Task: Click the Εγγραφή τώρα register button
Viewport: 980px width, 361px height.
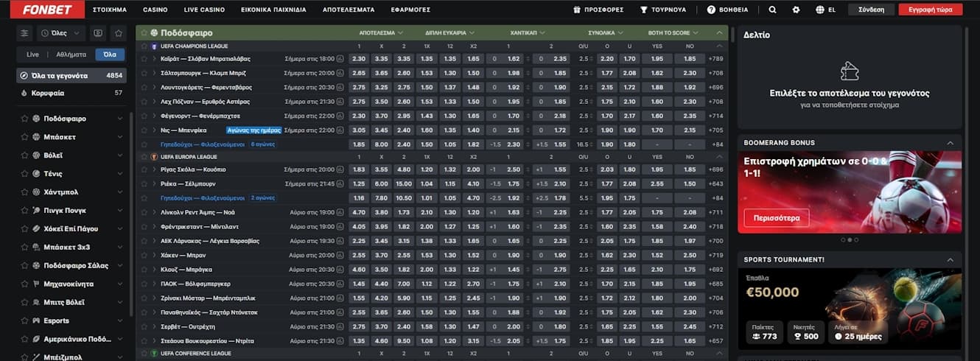Action: point(930,10)
